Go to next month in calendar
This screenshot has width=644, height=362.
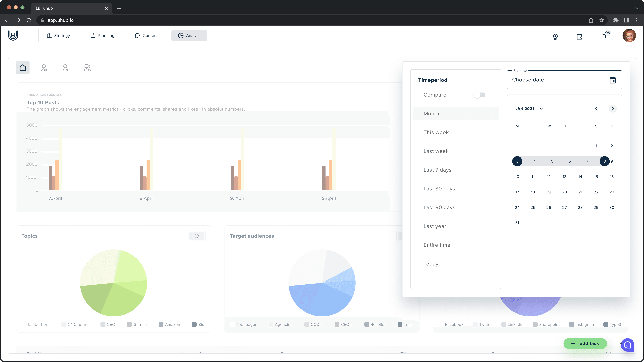tap(613, 109)
